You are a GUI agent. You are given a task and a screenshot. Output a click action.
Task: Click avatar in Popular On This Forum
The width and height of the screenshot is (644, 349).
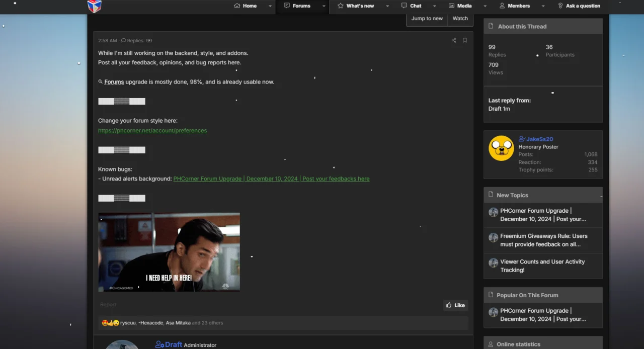pyautogui.click(x=493, y=312)
